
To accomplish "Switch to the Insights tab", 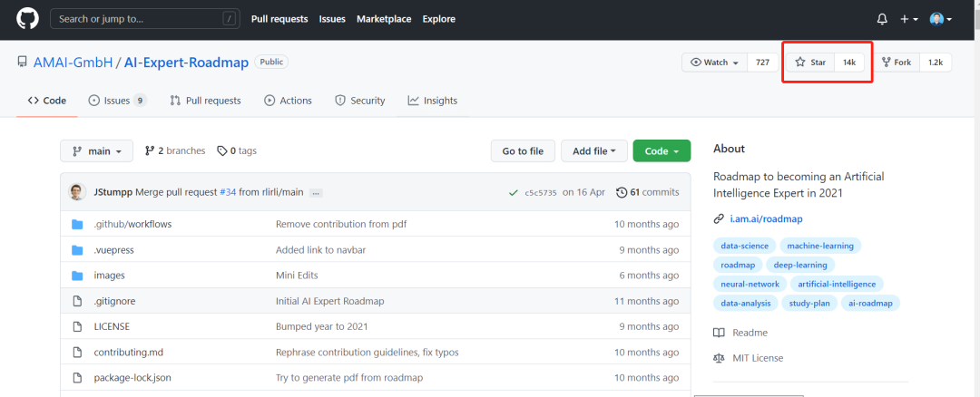I will [432, 101].
